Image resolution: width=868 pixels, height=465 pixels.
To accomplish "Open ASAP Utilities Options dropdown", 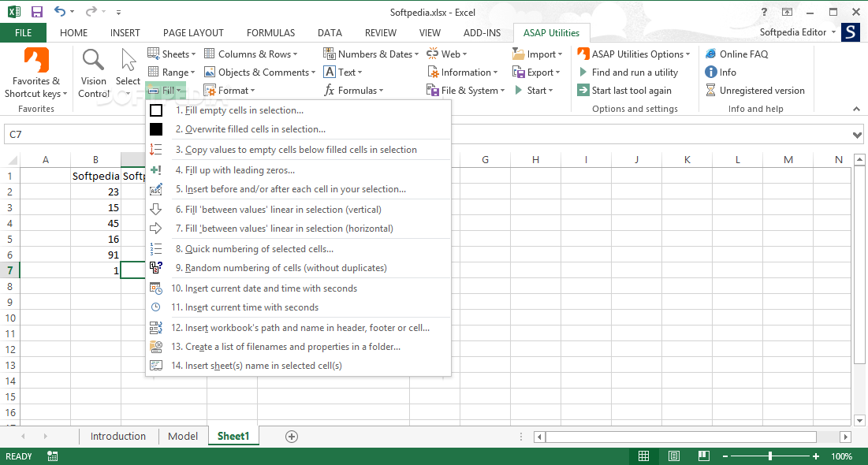I will [634, 54].
